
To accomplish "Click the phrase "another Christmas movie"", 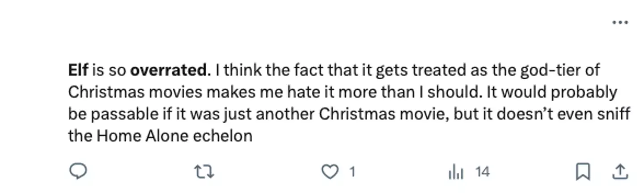I will click(361, 114).
